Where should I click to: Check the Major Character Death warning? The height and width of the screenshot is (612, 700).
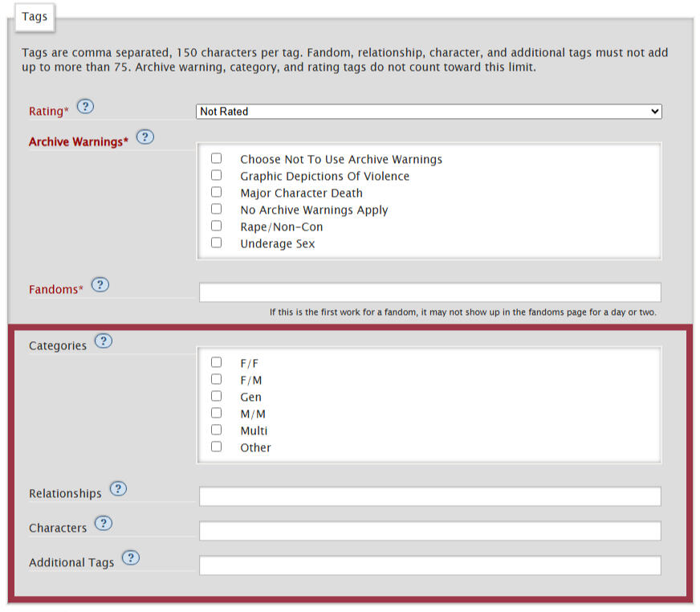click(216, 192)
